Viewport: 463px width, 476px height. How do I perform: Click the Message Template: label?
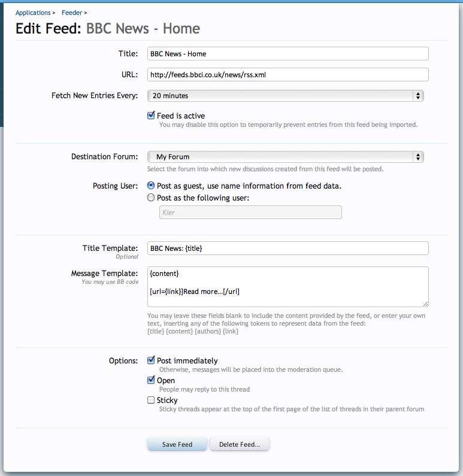click(x=104, y=273)
